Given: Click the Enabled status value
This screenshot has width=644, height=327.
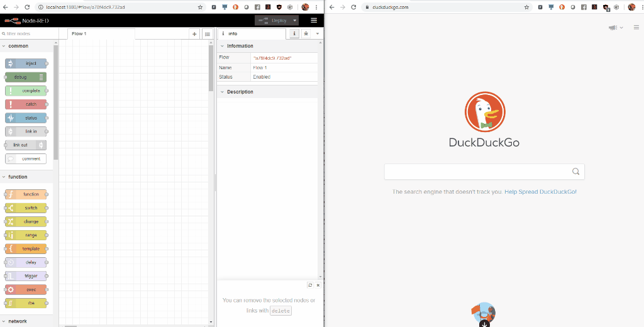Looking at the screenshot, I should click(262, 77).
